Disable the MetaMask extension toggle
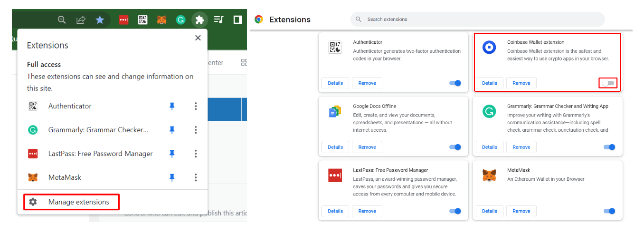The image size is (644, 234). pyautogui.click(x=609, y=211)
